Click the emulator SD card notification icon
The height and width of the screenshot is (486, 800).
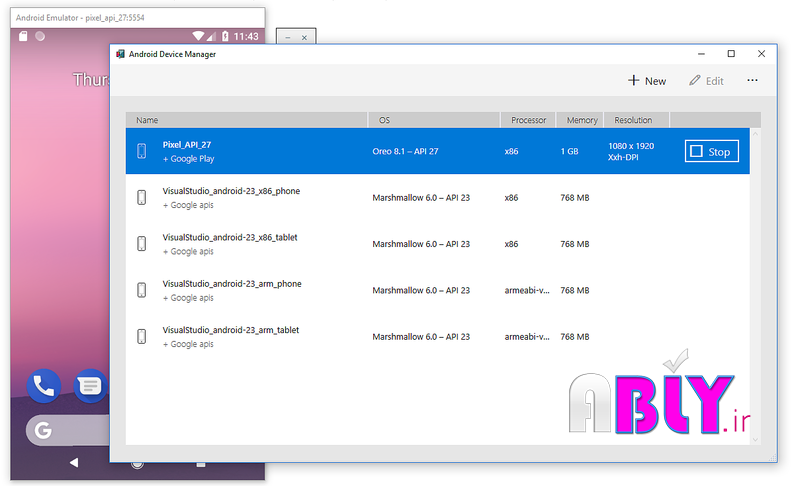point(23,36)
